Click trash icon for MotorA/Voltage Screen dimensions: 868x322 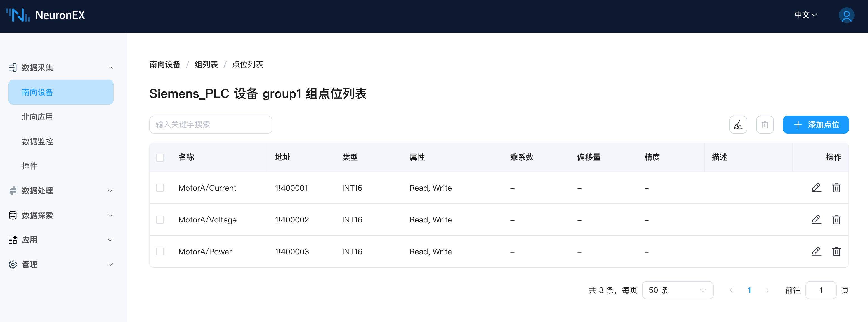point(836,220)
